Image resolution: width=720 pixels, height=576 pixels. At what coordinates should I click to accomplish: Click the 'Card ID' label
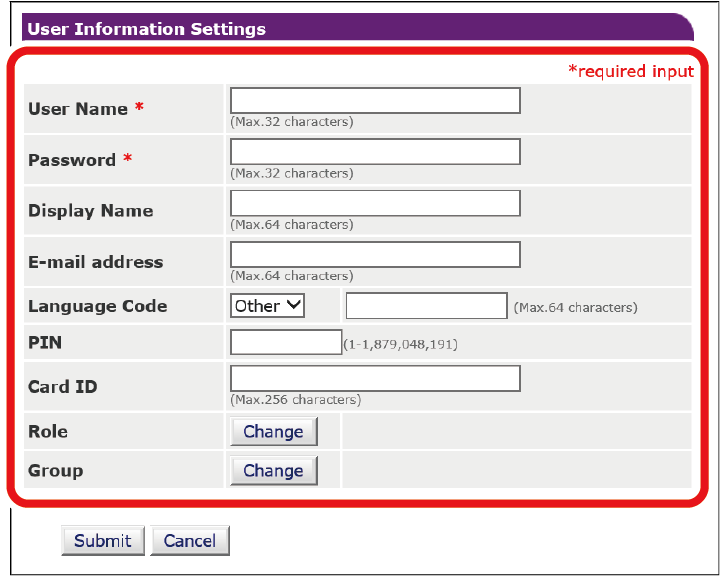click(62, 387)
